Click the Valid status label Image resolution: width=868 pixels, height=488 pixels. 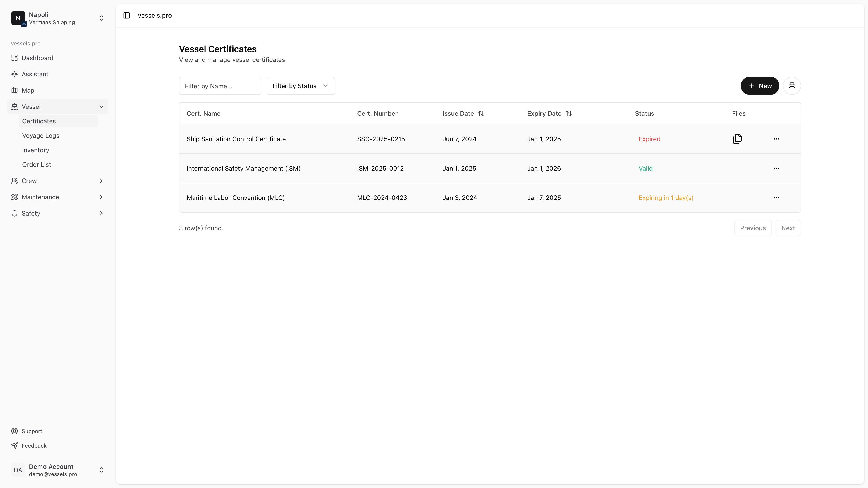click(645, 168)
